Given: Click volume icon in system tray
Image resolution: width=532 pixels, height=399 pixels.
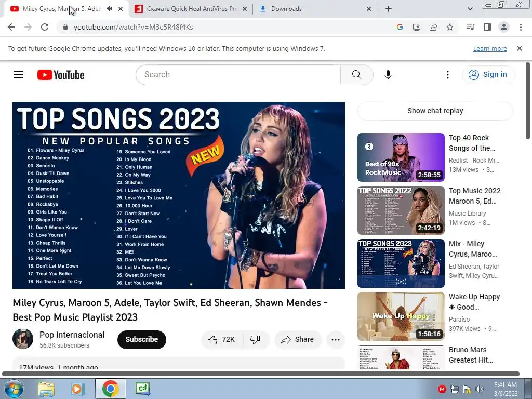Looking at the screenshot, I should tap(480, 389).
